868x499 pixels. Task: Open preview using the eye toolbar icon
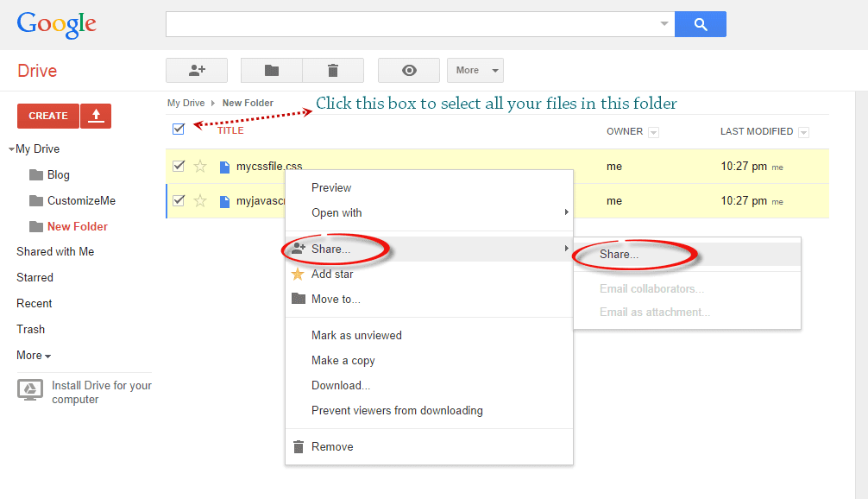[408, 70]
